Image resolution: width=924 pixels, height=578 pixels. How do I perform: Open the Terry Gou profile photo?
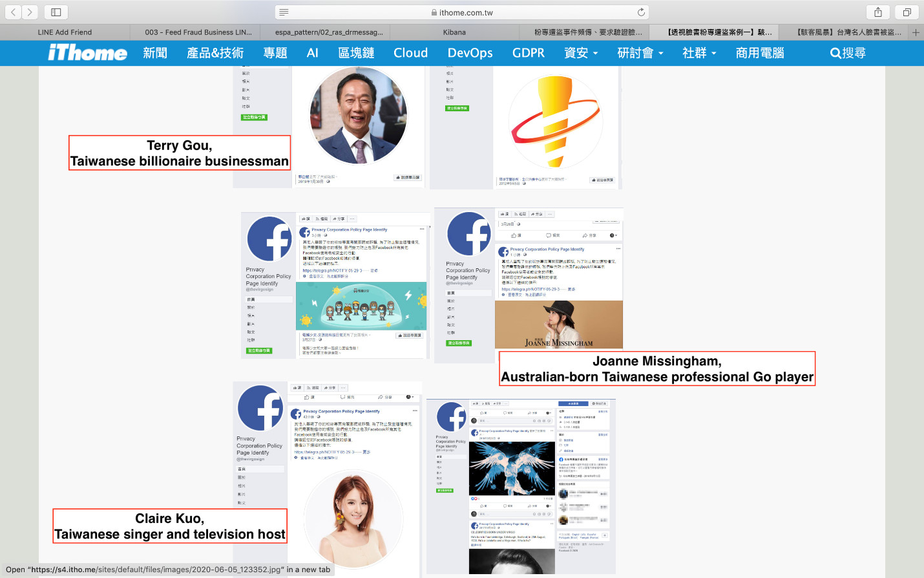point(359,116)
